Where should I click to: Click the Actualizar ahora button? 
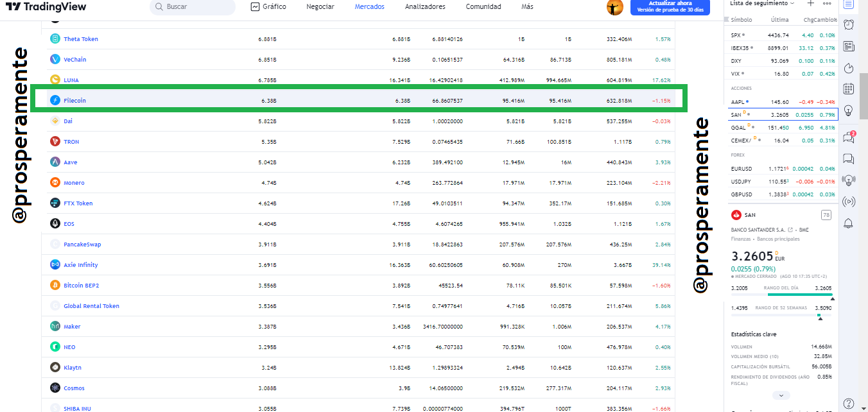point(670,7)
